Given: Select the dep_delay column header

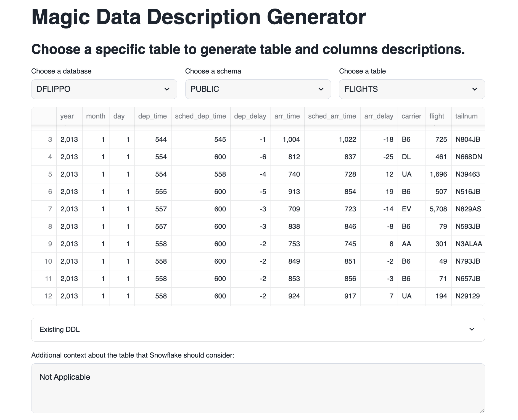Looking at the screenshot, I should pyautogui.click(x=250, y=116).
